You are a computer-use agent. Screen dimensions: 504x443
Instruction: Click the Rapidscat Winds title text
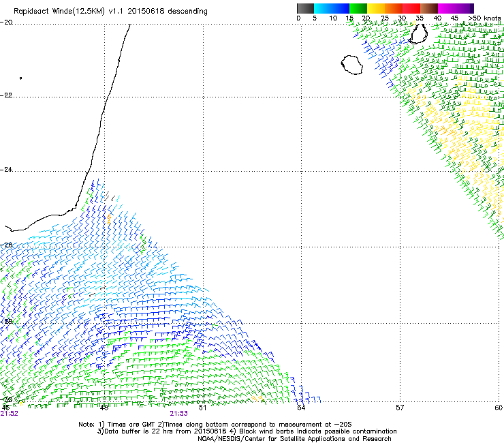point(110,12)
